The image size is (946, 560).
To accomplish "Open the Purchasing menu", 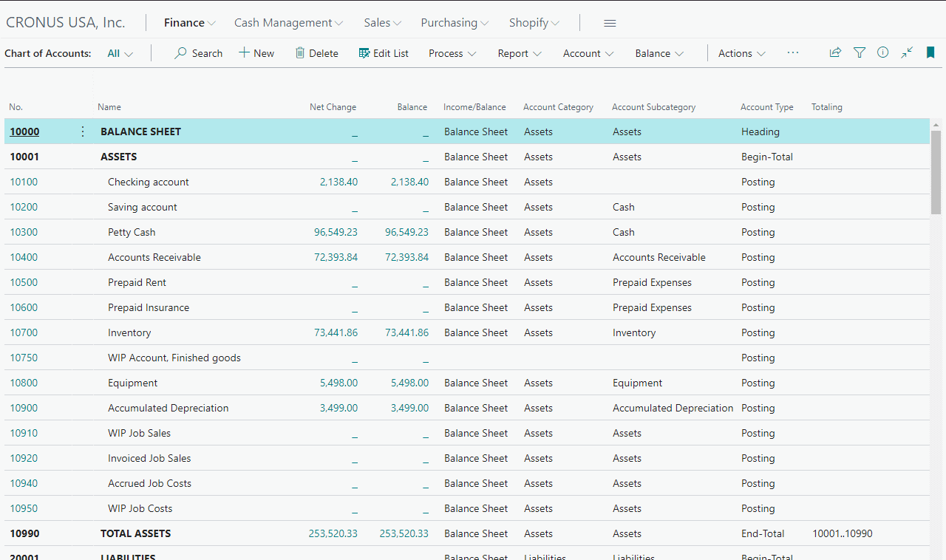I will point(455,23).
